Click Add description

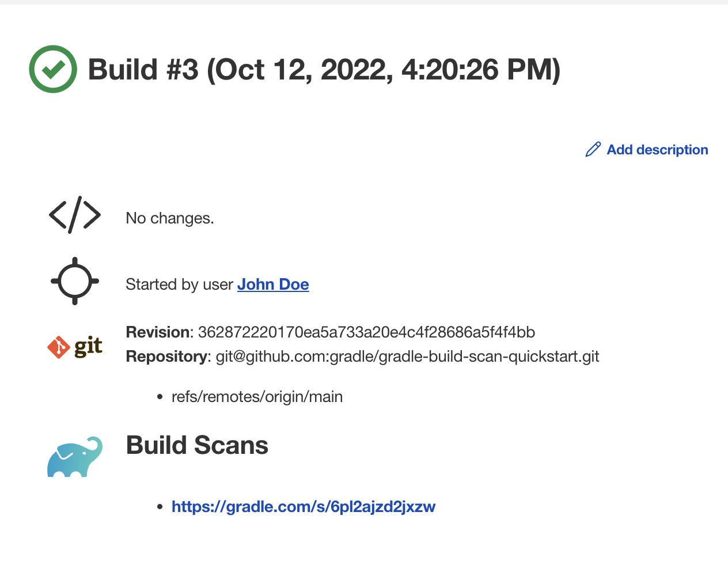[657, 149]
